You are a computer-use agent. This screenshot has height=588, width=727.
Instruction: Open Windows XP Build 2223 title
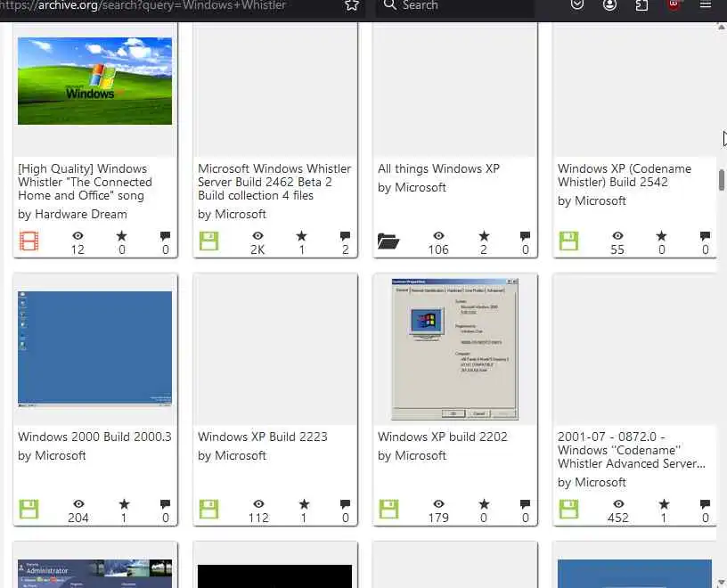pos(263,437)
